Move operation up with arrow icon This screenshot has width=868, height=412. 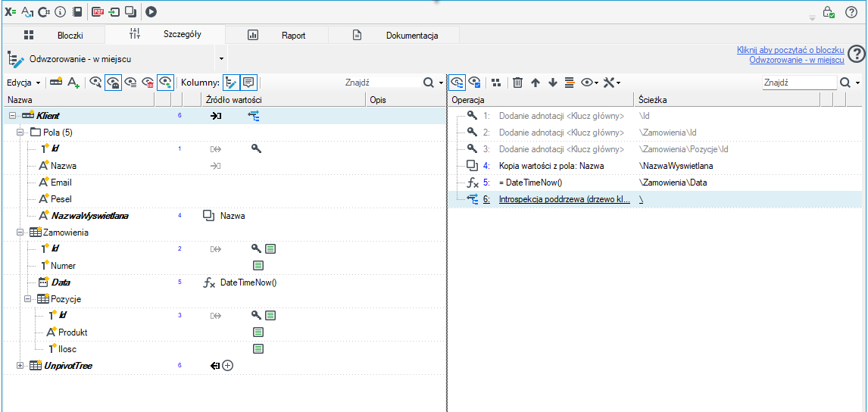pos(535,83)
